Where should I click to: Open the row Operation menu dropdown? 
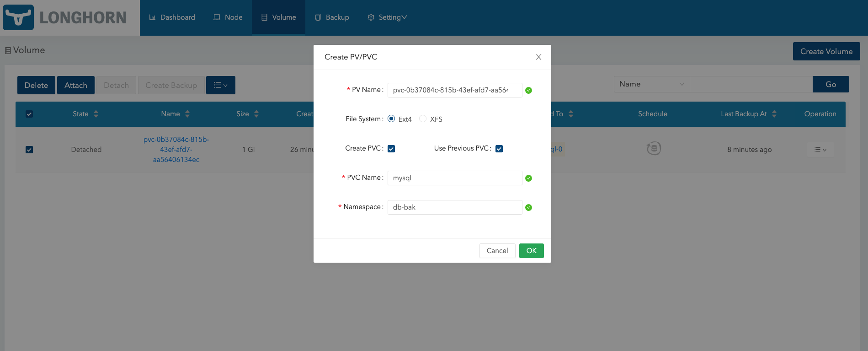tap(820, 150)
